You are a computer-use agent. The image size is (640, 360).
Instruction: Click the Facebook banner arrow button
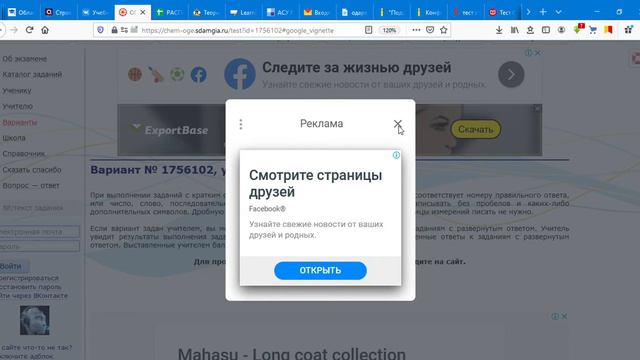coord(511,74)
